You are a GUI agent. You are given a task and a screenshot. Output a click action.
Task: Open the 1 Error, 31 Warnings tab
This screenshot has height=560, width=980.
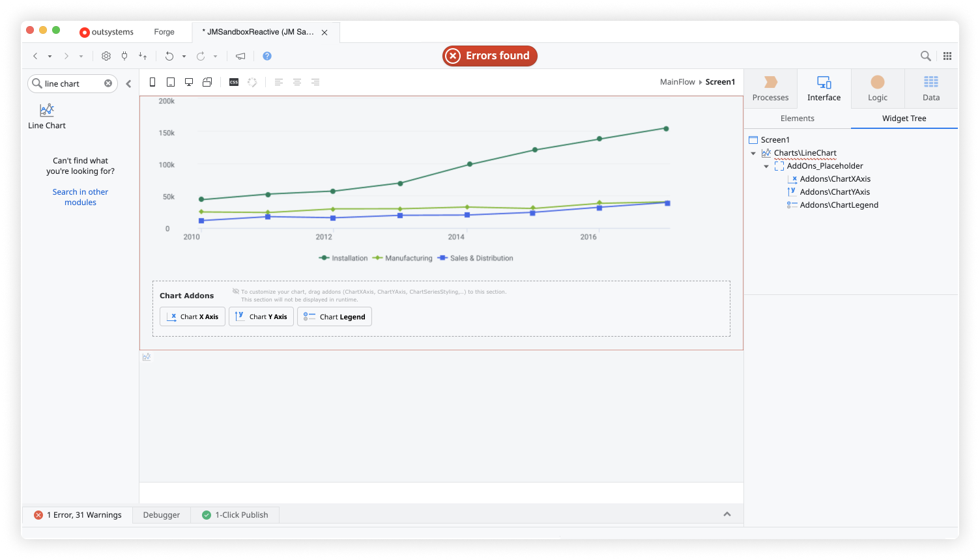(78, 515)
